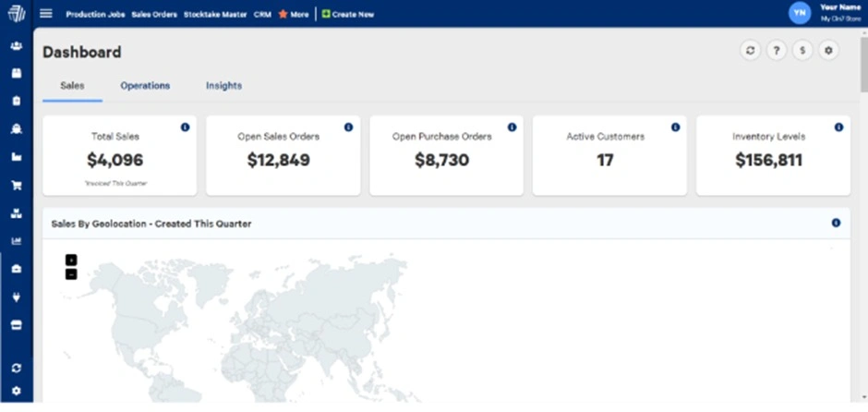The image size is (868, 412).
Task: Switch to the Insights tab
Action: (223, 86)
